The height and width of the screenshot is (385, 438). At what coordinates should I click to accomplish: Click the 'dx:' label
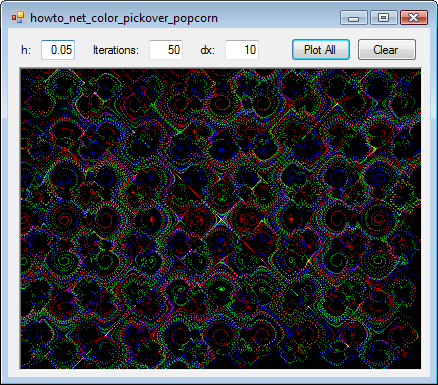(207, 50)
